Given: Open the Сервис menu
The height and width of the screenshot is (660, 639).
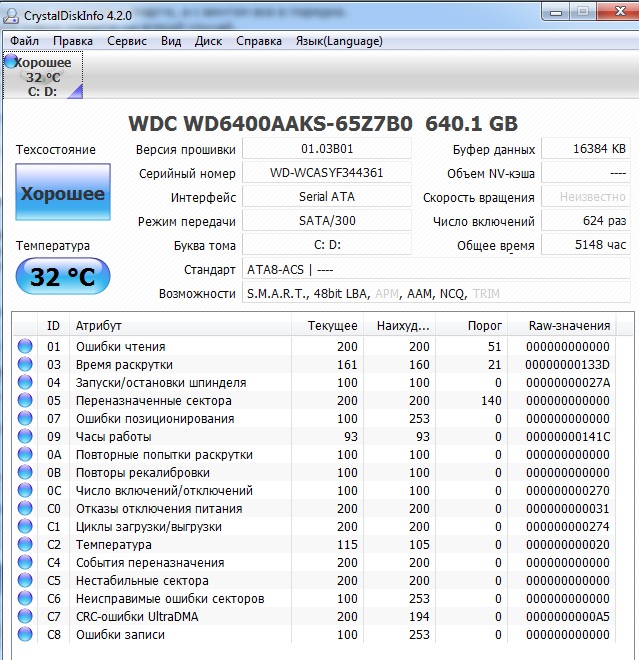Looking at the screenshot, I should 126,41.
